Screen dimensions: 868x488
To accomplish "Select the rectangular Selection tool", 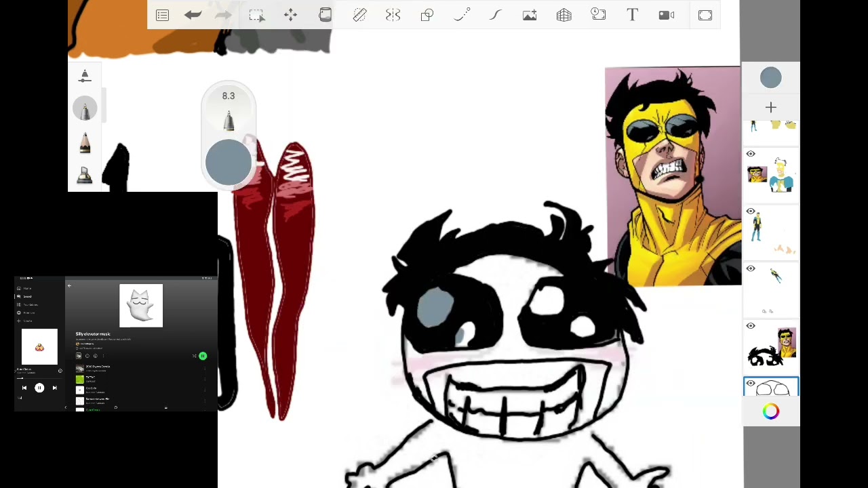I will [256, 15].
